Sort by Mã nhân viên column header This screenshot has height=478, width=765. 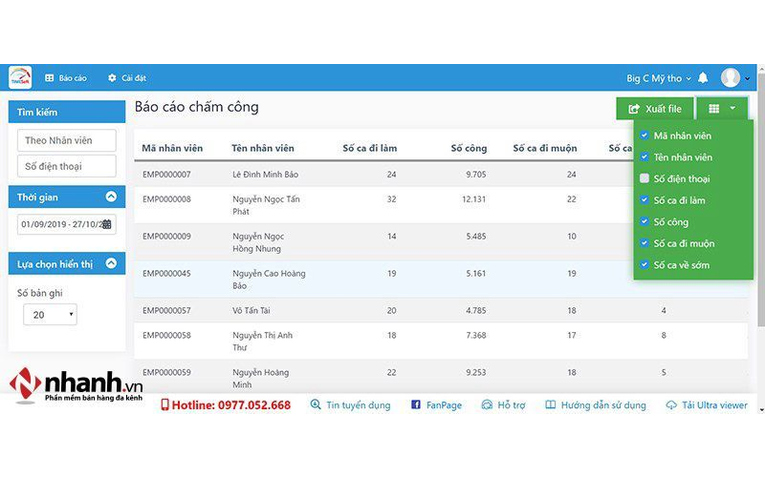pyautogui.click(x=172, y=148)
